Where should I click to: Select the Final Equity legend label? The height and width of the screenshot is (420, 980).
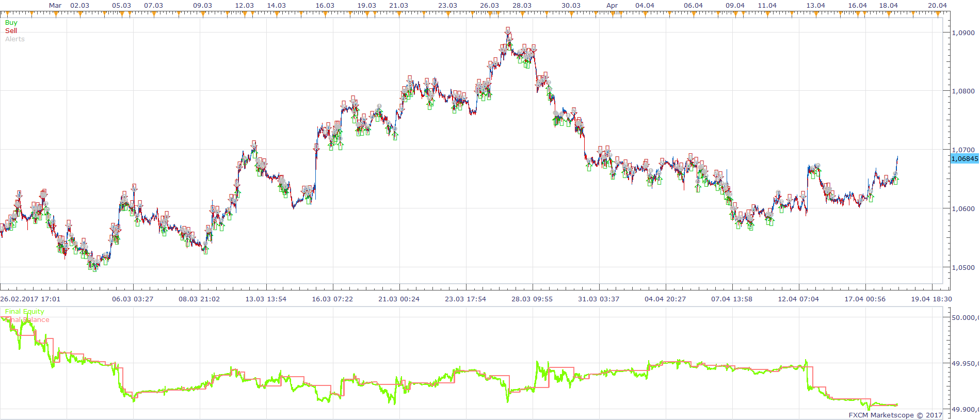pos(25,312)
